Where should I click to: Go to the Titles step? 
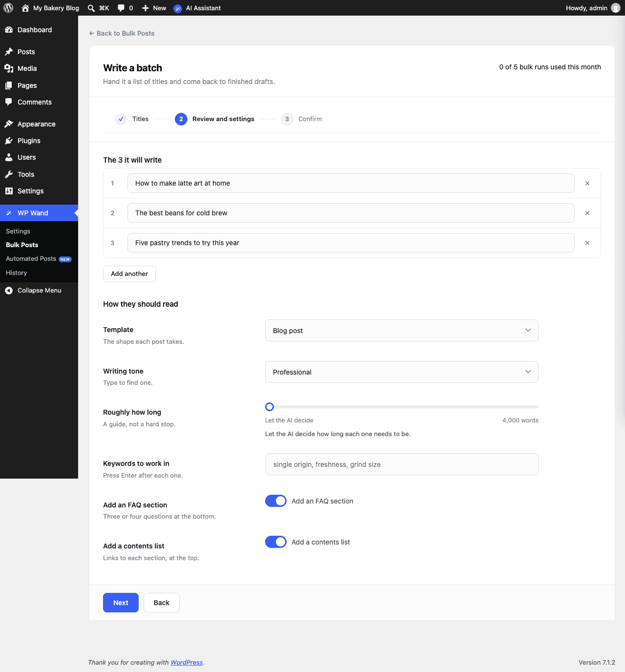tap(132, 119)
